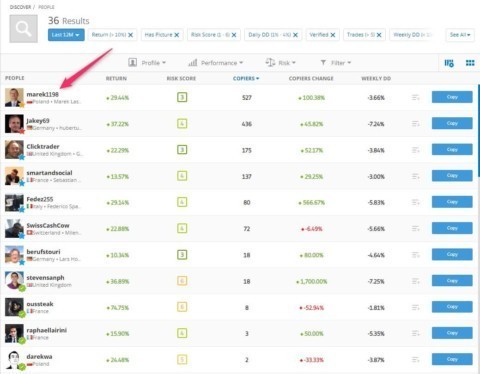Click the results list vertical scrollbar

tap(478, 130)
